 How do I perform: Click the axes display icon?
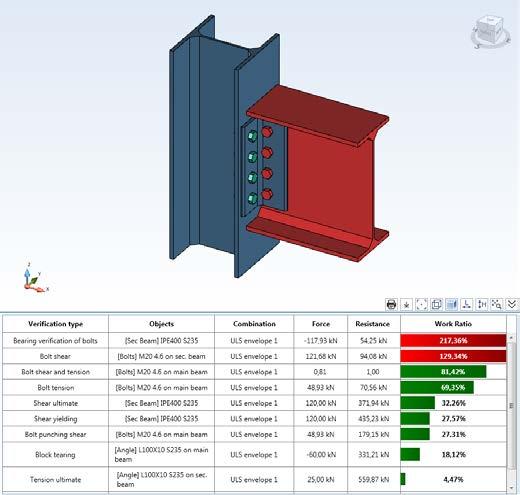point(466,304)
